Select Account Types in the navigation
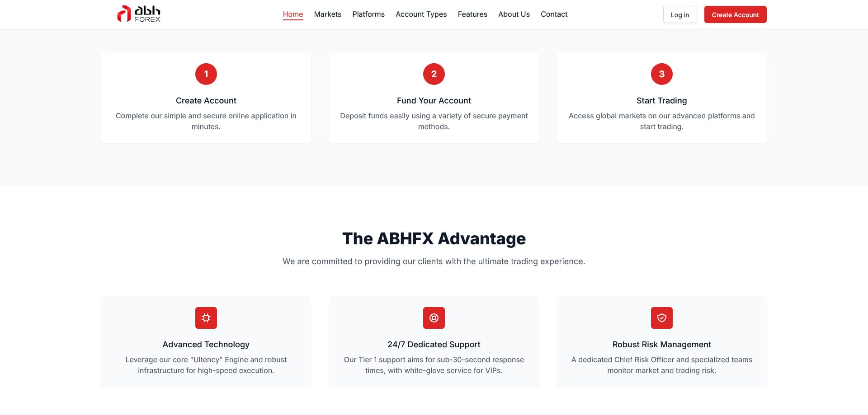 pos(421,14)
